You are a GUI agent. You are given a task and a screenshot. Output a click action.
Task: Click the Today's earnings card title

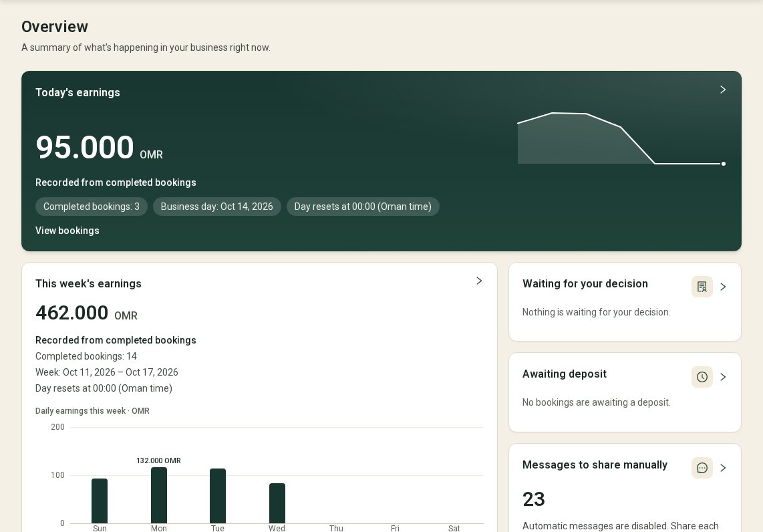pyautogui.click(x=78, y=92)
